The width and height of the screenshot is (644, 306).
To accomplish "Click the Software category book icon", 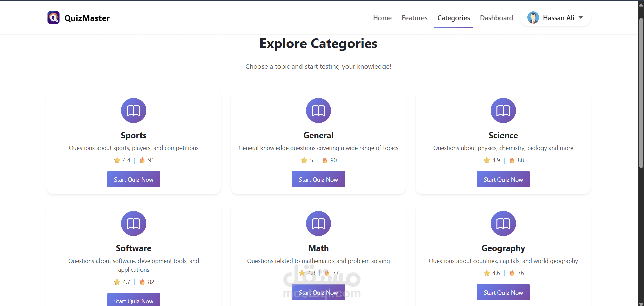I will 133,223.
